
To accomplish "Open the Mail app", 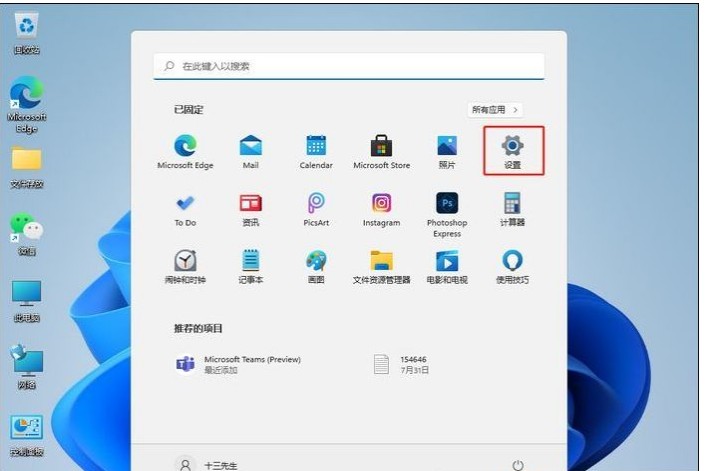I will coord(250,152).
